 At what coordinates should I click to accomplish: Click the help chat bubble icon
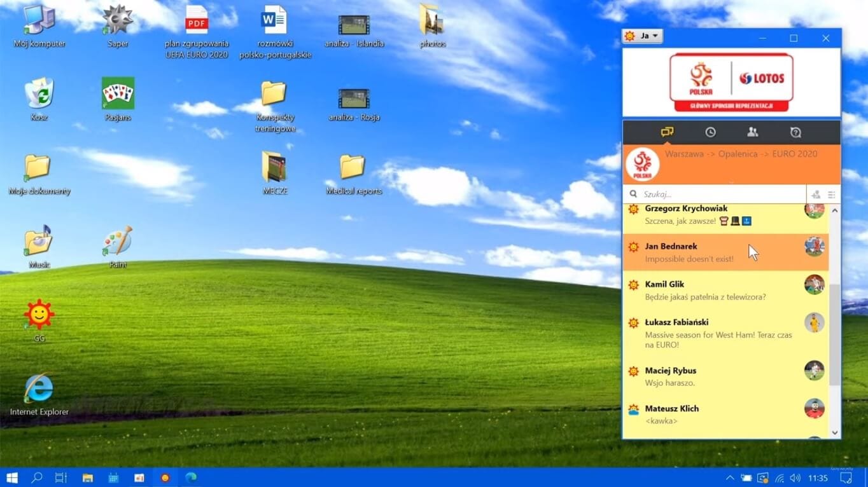click(795, 132)
